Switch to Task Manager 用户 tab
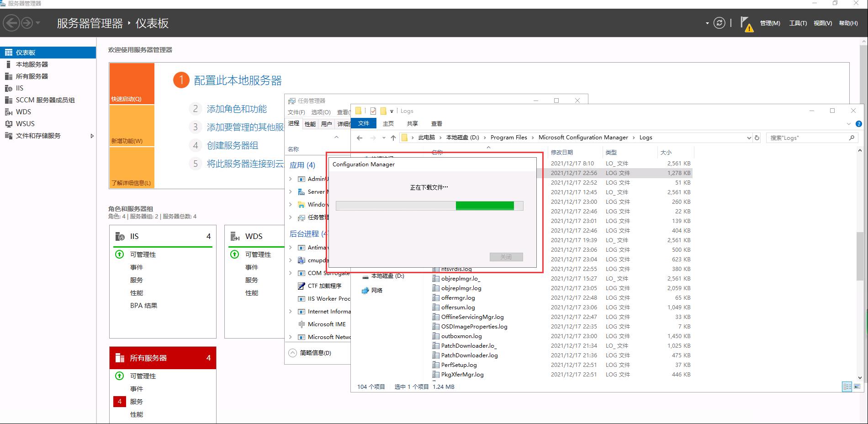 point(326,124)
